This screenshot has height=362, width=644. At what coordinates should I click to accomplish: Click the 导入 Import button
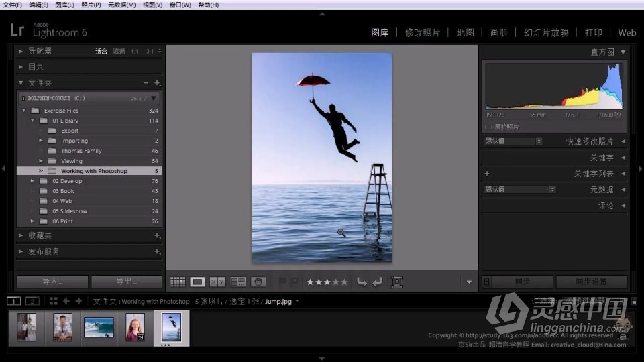(52, 282)
